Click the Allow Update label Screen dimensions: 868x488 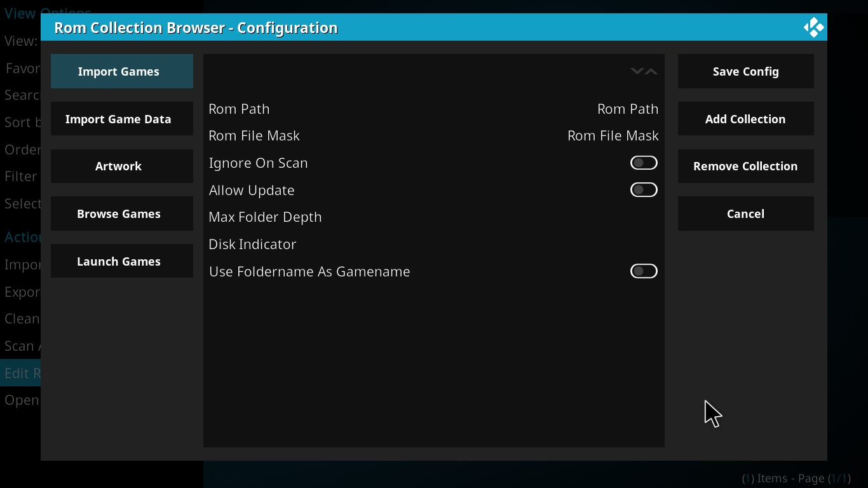tap(252, 190)
